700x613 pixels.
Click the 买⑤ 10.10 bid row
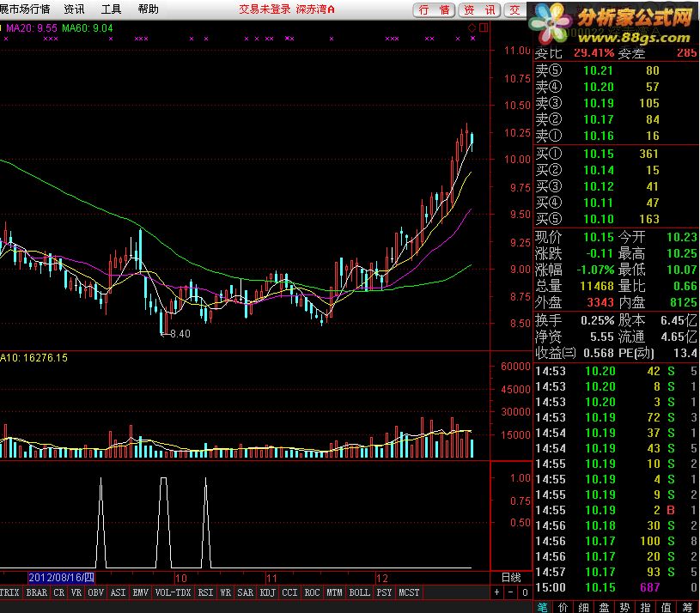[616, 219]
